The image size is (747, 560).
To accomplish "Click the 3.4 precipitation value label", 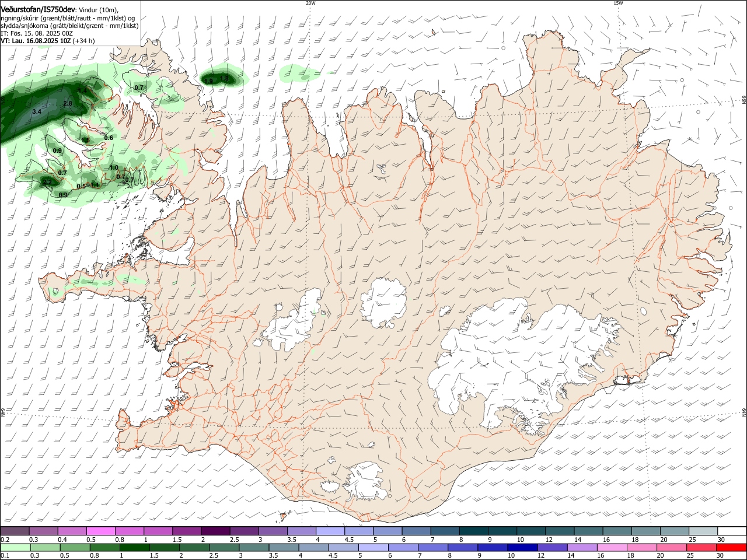I will tap(37, 111).
